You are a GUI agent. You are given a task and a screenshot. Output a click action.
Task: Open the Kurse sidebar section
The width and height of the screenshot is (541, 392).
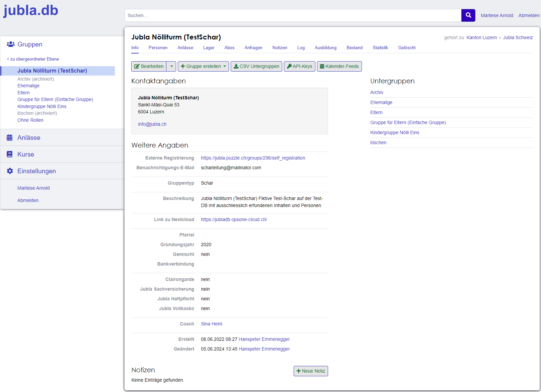tap(26, 154)
